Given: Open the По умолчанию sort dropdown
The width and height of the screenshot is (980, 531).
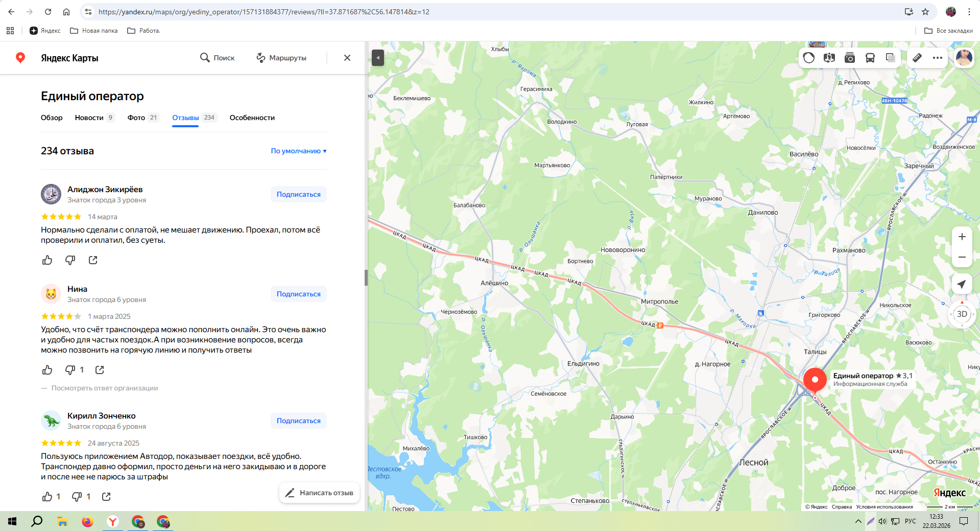Looking at the screenshot, I should pyautogui.click(x=299, y=151).
